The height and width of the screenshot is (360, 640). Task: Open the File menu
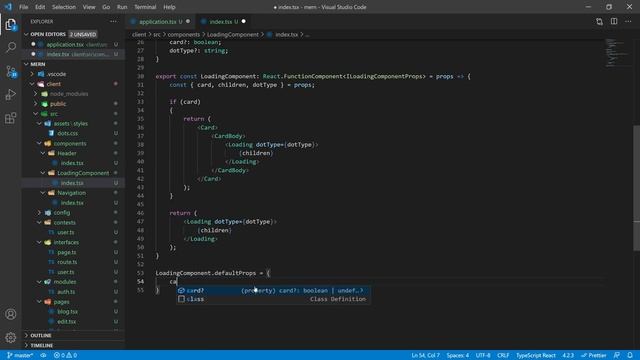coord(24,7)
